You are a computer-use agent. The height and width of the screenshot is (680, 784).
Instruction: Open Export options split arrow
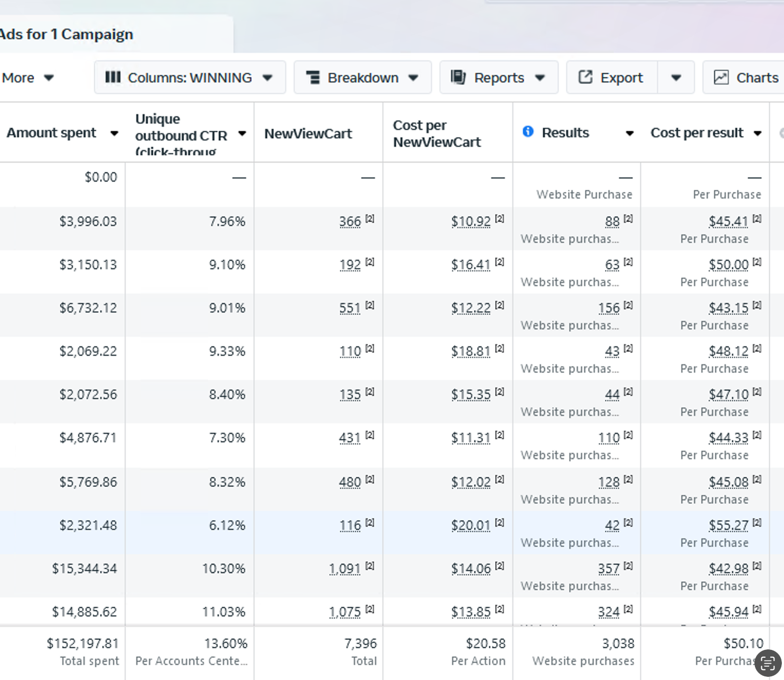(676, 78)
